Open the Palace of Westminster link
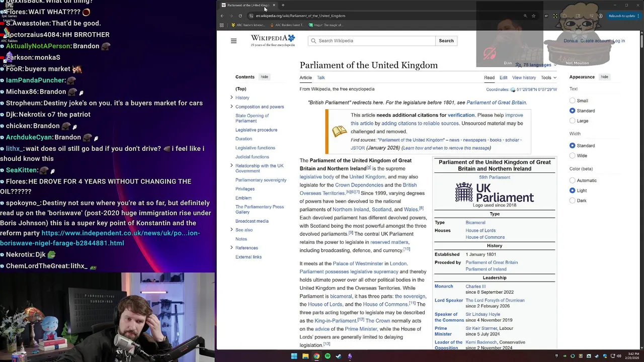 358,263
